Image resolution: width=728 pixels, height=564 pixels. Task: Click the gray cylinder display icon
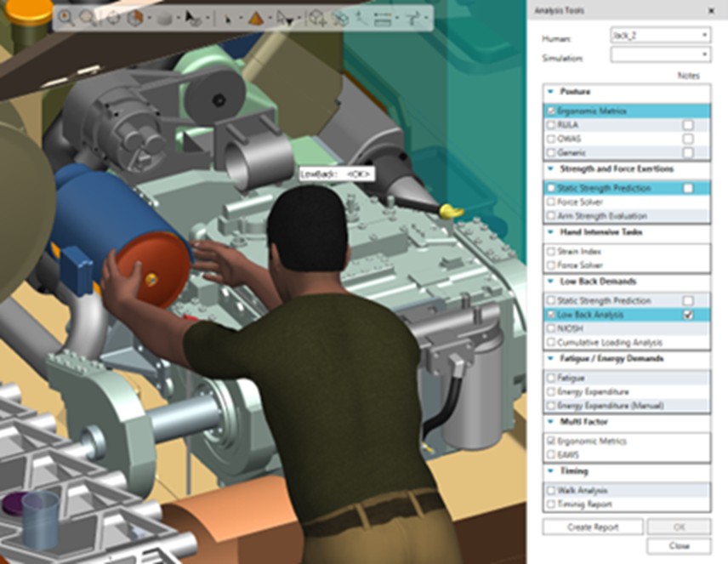(x=165, y=19)
